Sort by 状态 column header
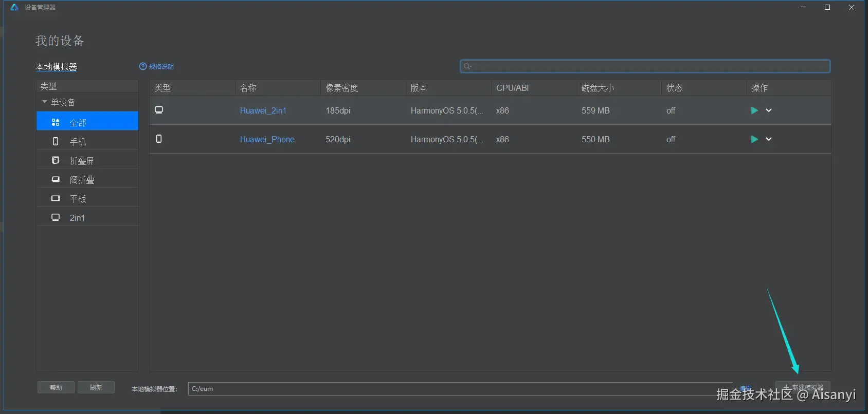Image resolution: width=868 pixels, height=414 pixels. (x=704, y=88)
